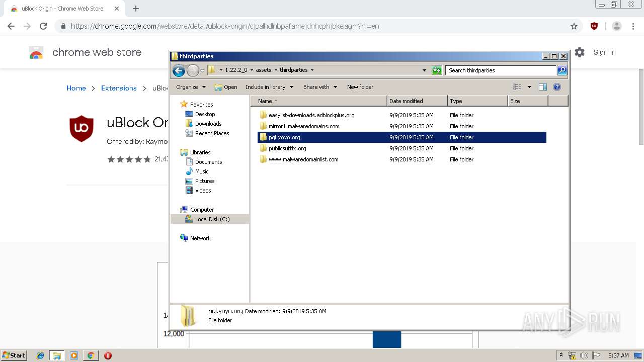
Task: Open Include in library dropdown
Action: click(269, 87)
